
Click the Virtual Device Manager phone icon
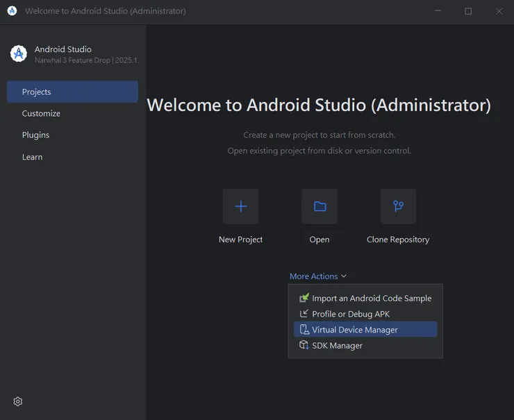[x=304, y=330]
